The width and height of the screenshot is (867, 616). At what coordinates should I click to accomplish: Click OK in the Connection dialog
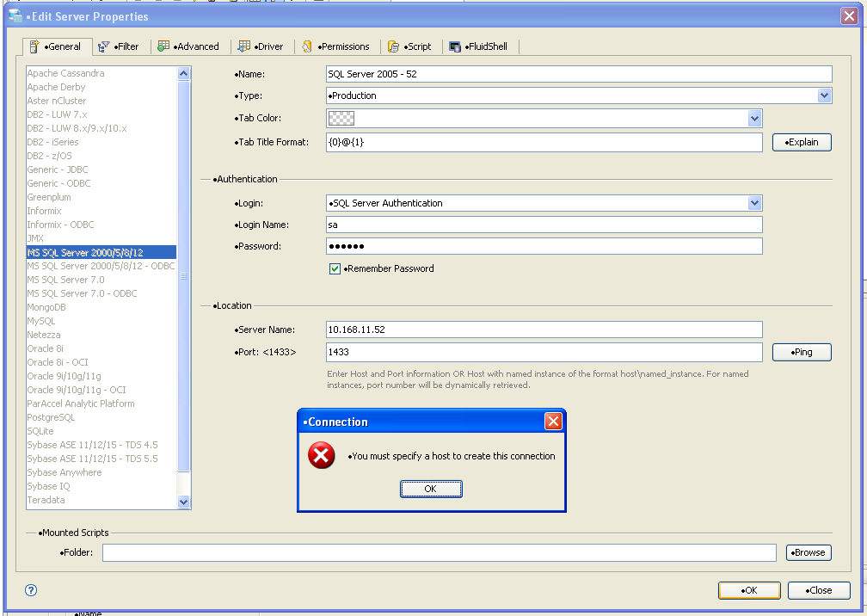431,489
